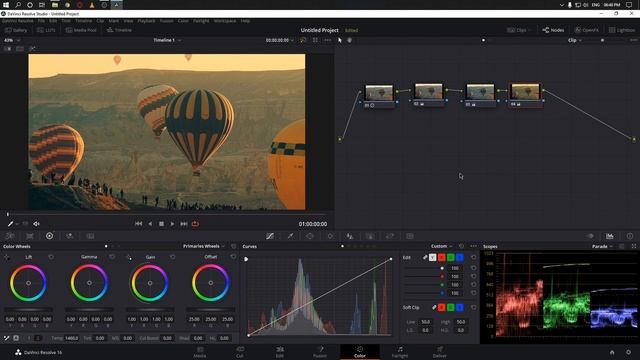
Task: Show the Clips thumbnails panel
Action: 518,30
